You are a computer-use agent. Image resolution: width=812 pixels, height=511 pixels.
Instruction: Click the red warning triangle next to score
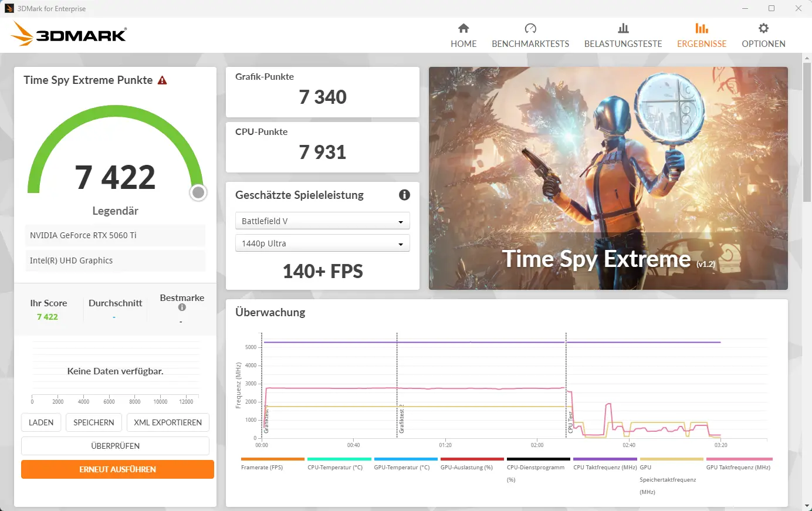click(163, 80)
